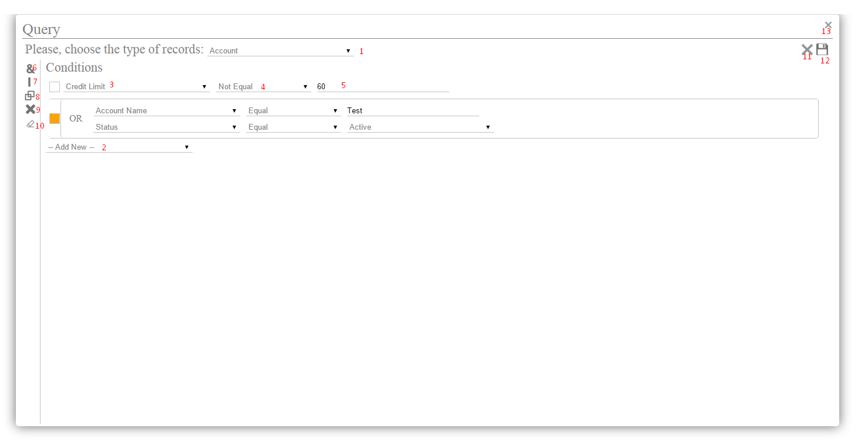Click the large X cancel icon beside save

tap(807, 50)
